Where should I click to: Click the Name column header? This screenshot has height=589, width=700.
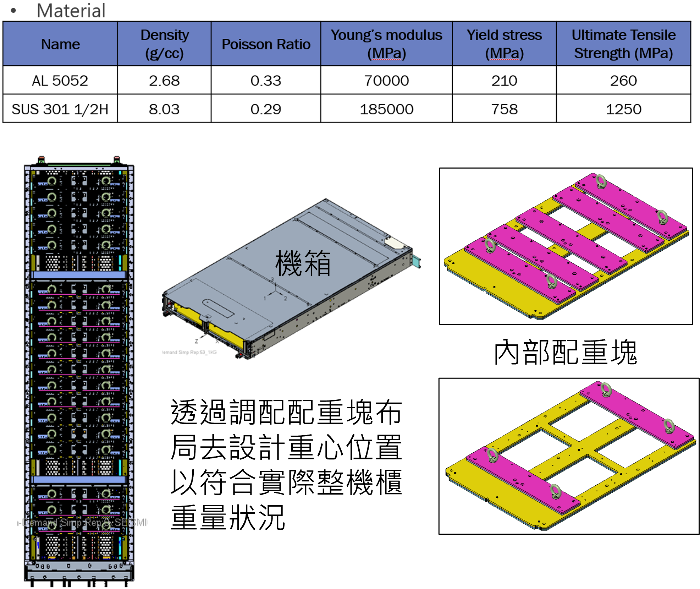(x=60, y=44)
